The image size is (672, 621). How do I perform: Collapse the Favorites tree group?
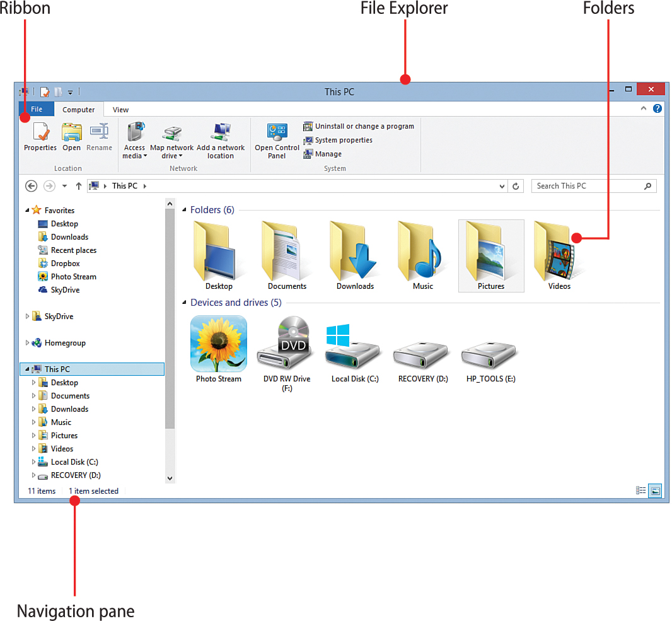click(27, 210)
